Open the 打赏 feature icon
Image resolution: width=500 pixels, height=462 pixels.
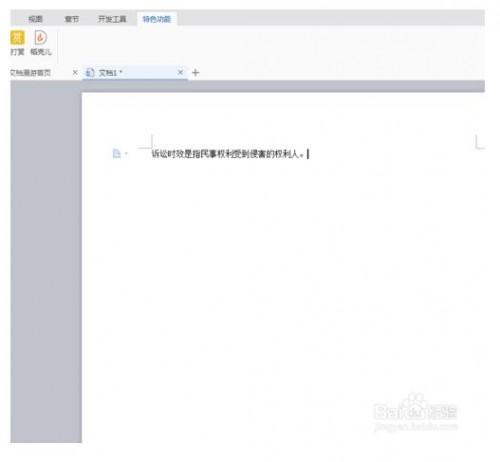coord(17,38)
